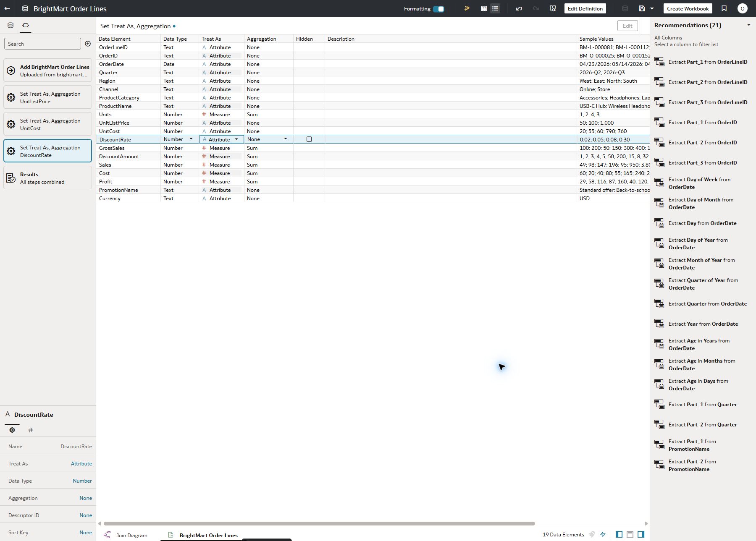Click Descriptor ID None value
Screen dimensions: 756x541
pyautogui.click(x=86, y=515)
